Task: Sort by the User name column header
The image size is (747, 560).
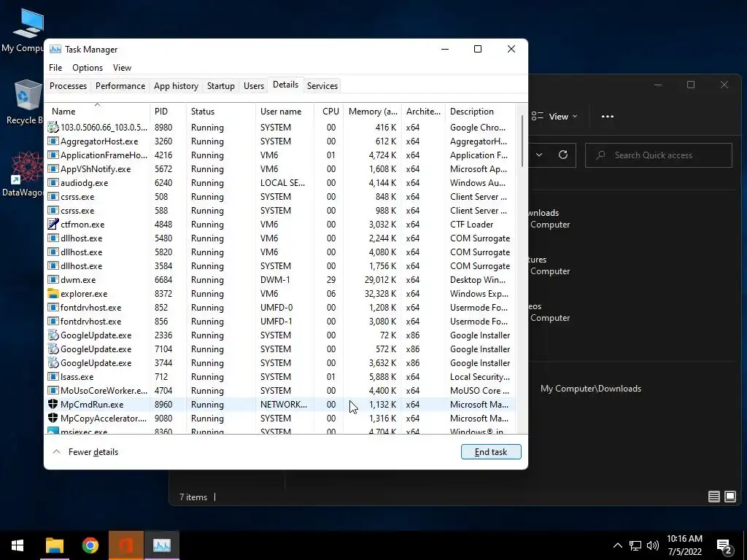Action: coord(285,112)
